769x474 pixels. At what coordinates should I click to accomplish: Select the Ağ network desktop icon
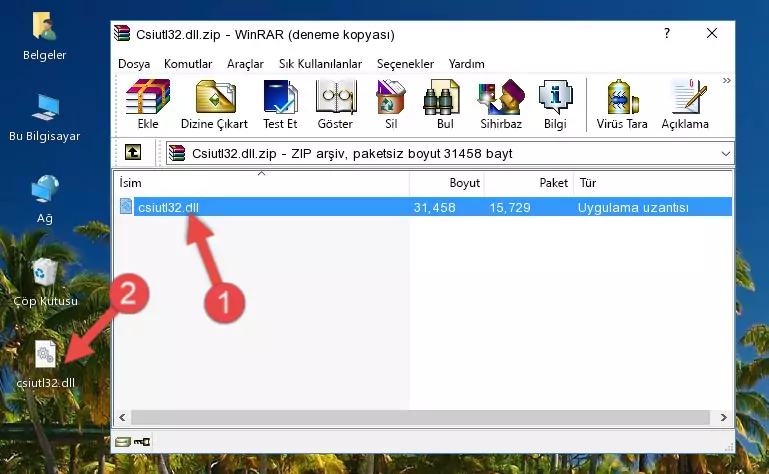coord(45,200)
